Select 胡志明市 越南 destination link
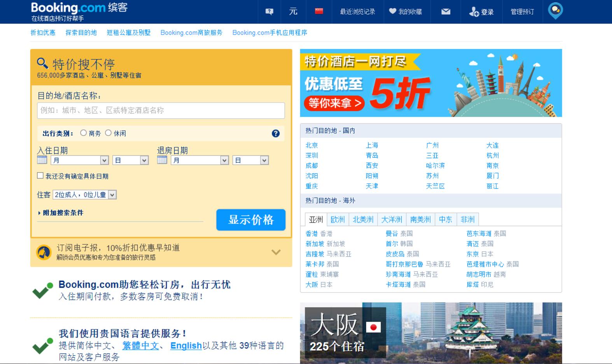Viewport: 612px width, 364px height. pos(486,274)
